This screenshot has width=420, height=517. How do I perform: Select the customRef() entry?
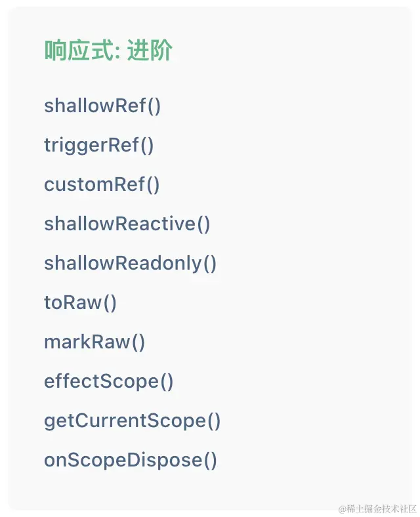(x=102, y=184)
